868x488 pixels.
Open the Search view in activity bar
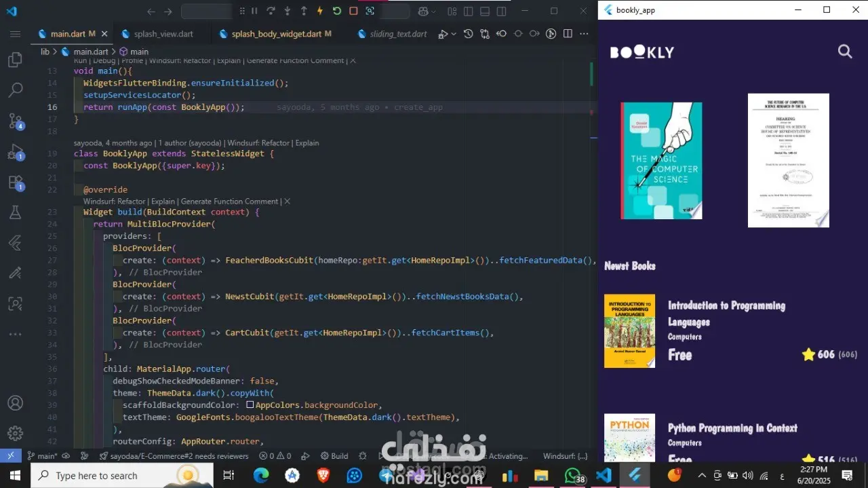(15, 90)
